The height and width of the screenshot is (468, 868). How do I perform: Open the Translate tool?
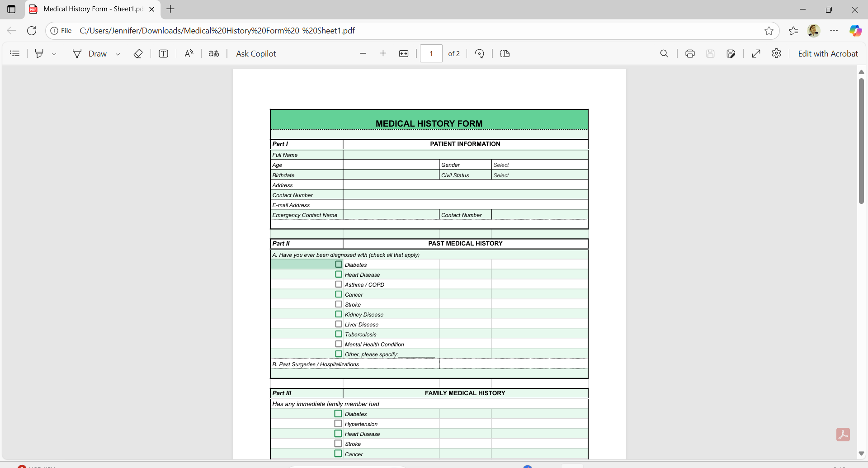[x=214, y=54]
